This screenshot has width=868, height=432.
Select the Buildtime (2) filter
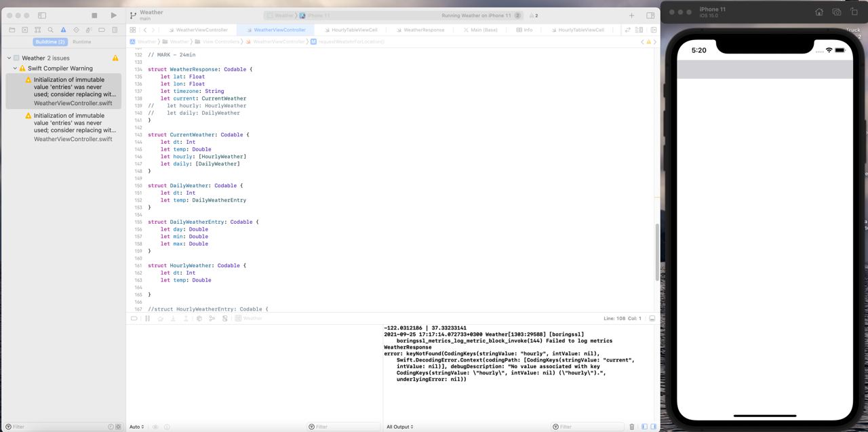click(50, 42)
